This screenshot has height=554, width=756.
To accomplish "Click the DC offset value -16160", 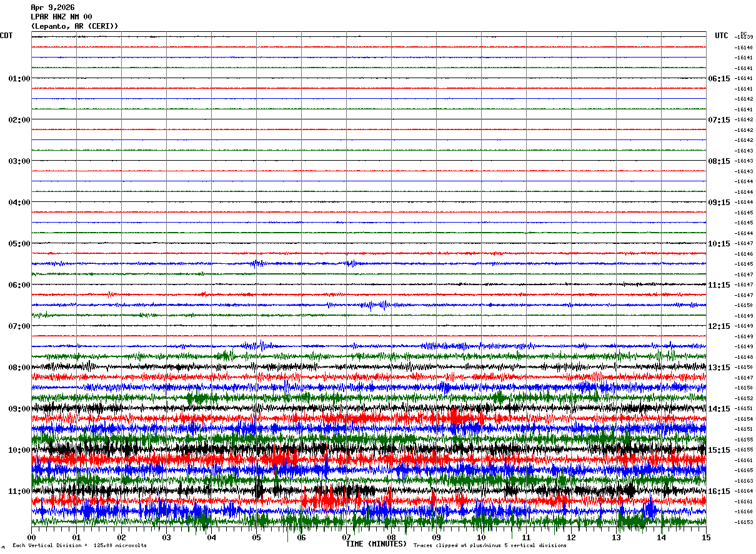I will 744,511.
